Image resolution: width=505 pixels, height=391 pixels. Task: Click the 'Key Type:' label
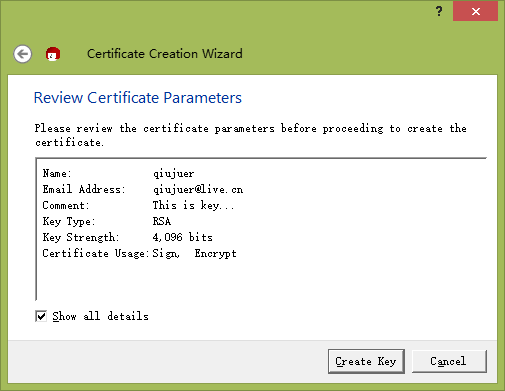[x=69, y=221]
